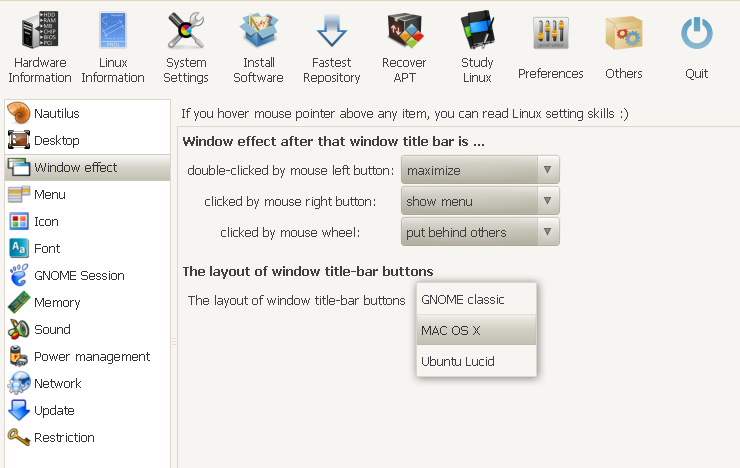Click the Quit label in toolbar
The height and width of the screenshot is (468, 740).
click(x=697, y=74)
